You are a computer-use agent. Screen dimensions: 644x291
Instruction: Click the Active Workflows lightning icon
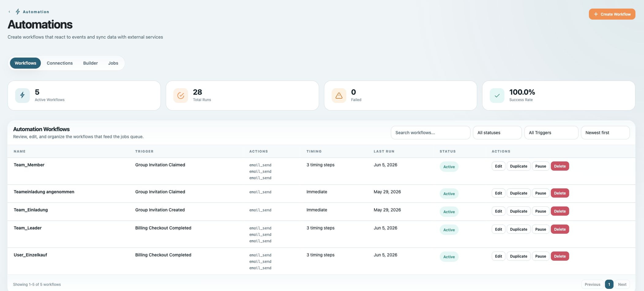pyautogui.click(x=22, y=95)
